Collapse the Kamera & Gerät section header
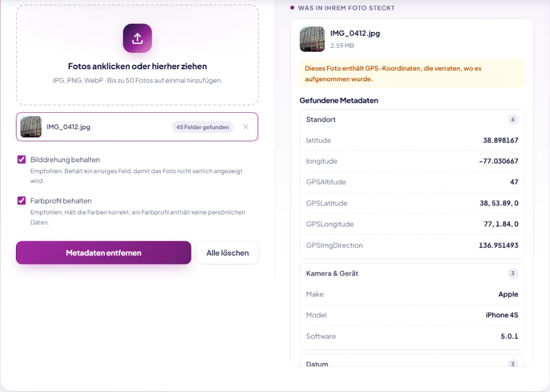This screenshot has height=392, width=550. 412,273
